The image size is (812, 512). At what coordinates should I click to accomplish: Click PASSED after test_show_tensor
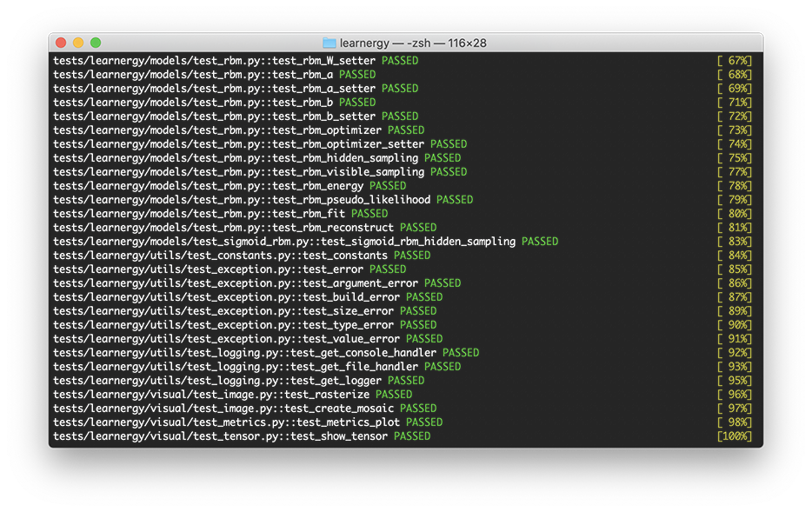click(412, 436)
